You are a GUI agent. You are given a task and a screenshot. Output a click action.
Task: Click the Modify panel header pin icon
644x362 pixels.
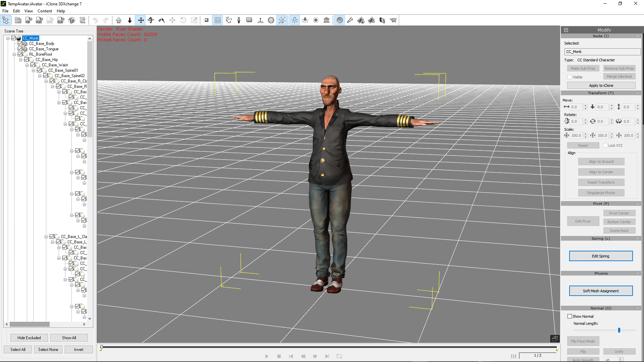pos(566,30)
